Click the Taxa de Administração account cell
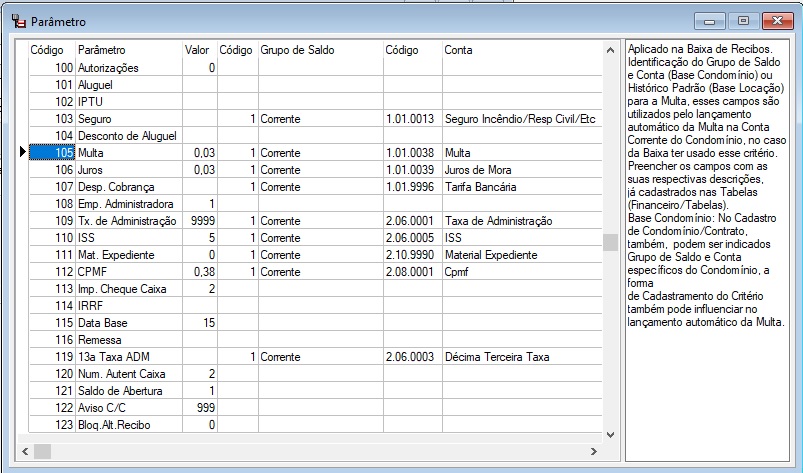The width and height of the screenshot is (803, 473). tap(522, 221)
